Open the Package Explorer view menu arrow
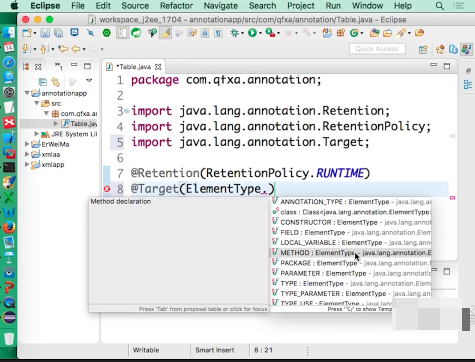Image resolution: width=475 pixels, height=362 pixels. (x=89, y=80)
